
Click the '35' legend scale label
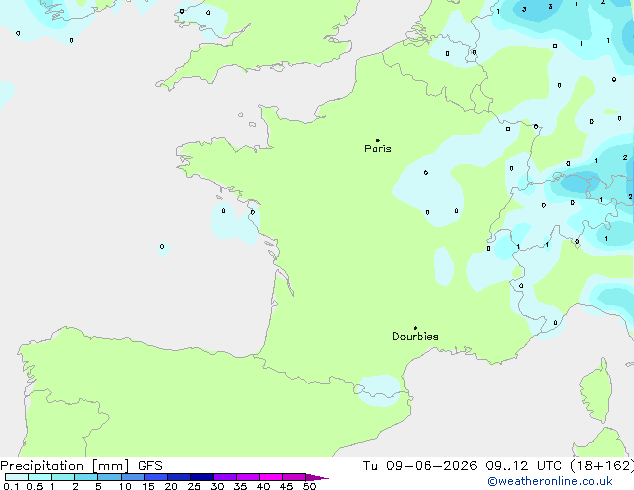tap(240, 486)
